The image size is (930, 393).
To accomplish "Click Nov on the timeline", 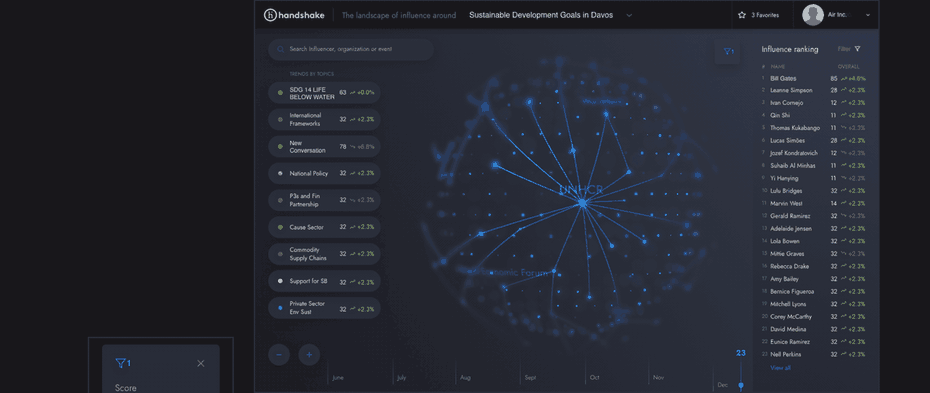I will point(658,378).
